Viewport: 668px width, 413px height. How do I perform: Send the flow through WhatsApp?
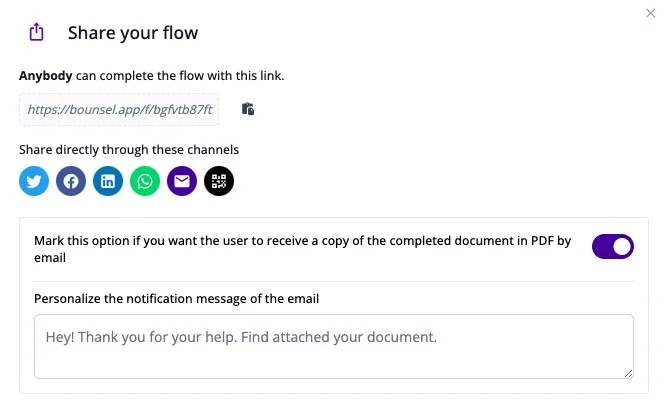coord(145,181)
